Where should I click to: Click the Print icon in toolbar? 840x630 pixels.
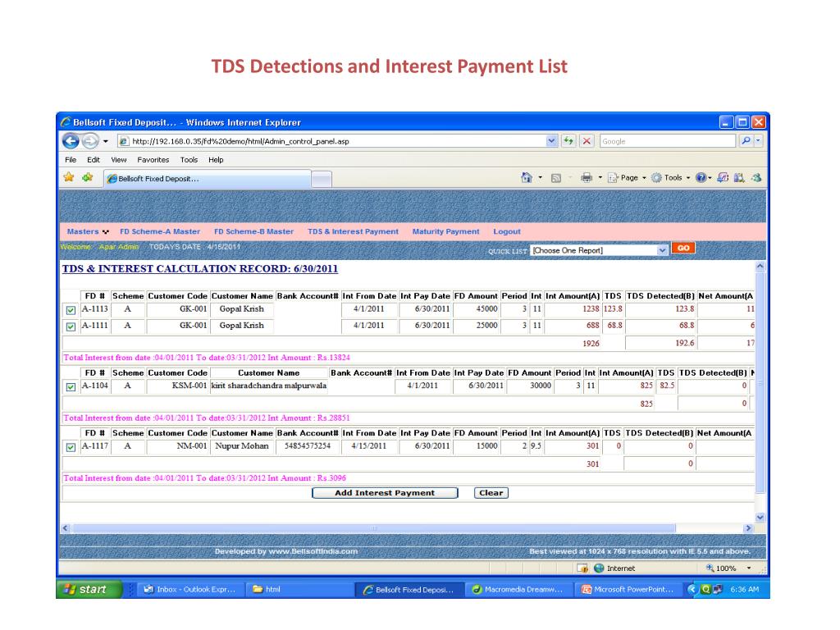587,177
